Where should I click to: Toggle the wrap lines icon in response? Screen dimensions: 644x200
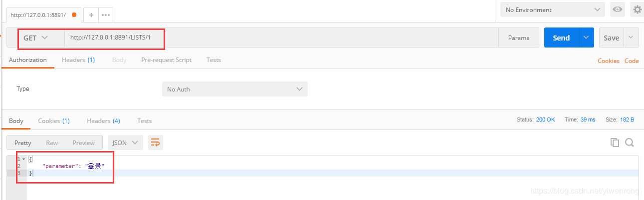coord(156,142)
